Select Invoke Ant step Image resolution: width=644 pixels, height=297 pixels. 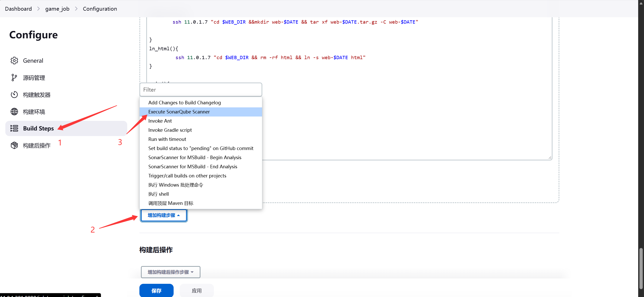201,121
